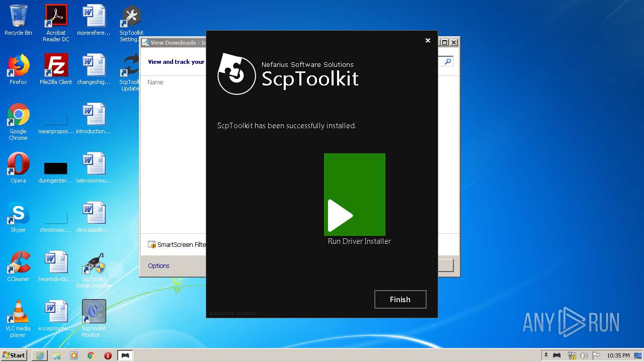The height and width of the screenshot is (362, 644).
Task: Click the Opera taskbar icon
Action: point(108,355)
